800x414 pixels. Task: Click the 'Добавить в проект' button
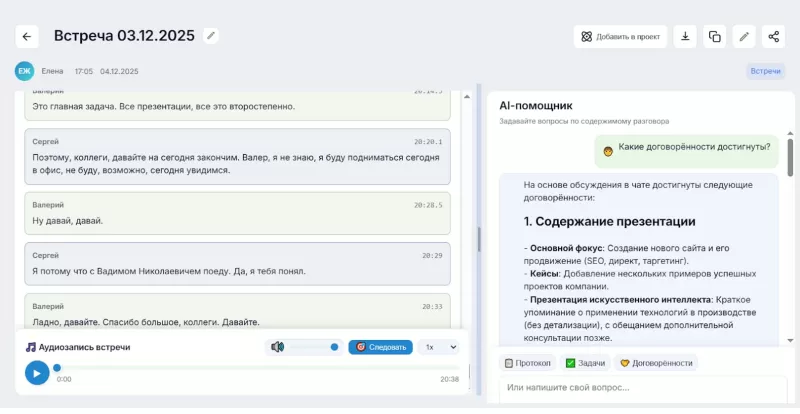coord(620,37)
